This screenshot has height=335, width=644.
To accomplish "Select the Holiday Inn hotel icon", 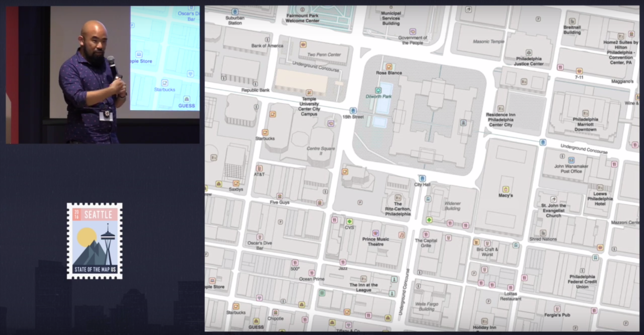I will coord(484,321).
